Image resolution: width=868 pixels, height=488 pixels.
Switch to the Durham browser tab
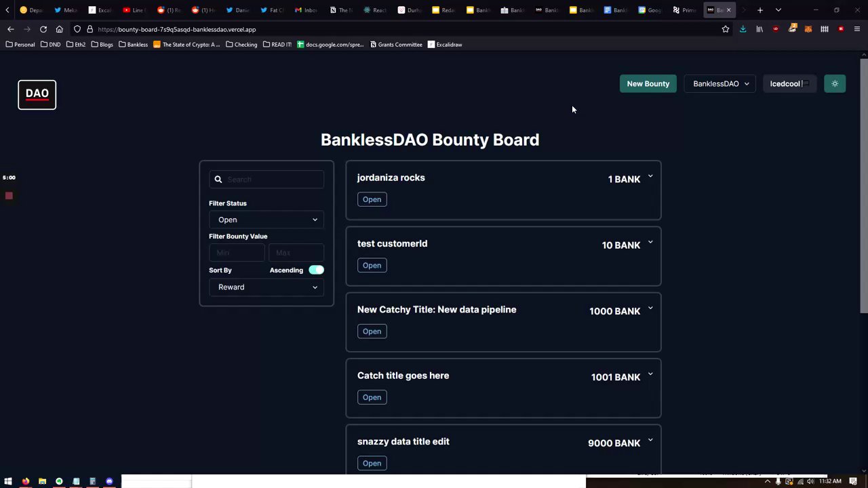point(410,10)
